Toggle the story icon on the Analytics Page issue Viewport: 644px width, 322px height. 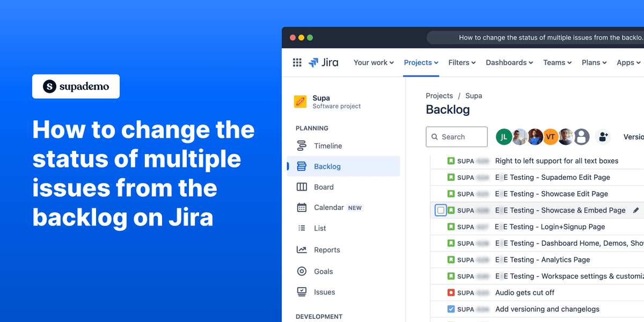click(x=451, y=259)
